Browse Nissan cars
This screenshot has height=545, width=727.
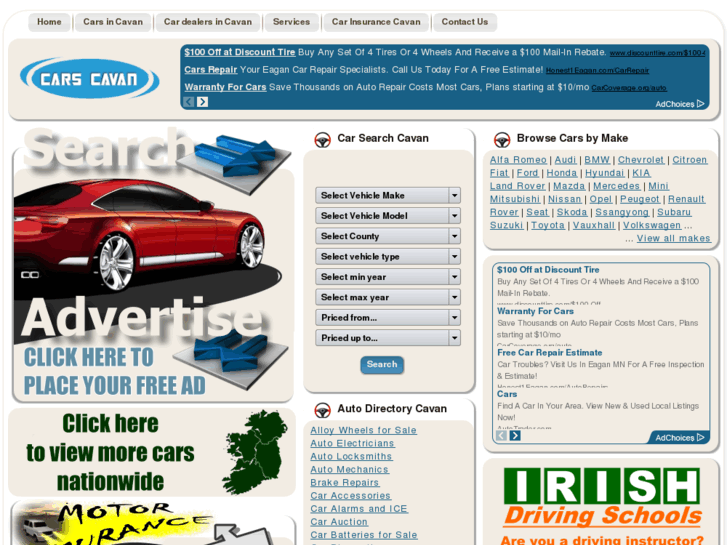coord(565,199)
